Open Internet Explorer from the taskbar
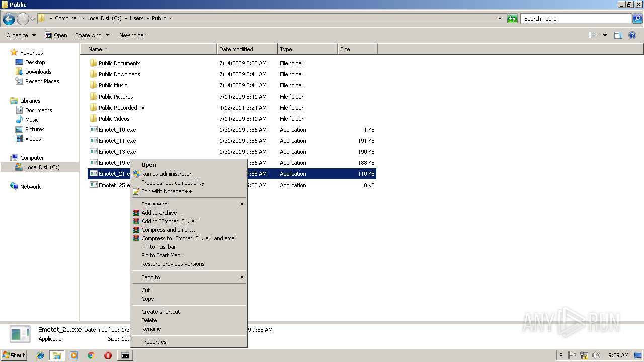Viewport: 644px width, 362px height. pos(40,355)
